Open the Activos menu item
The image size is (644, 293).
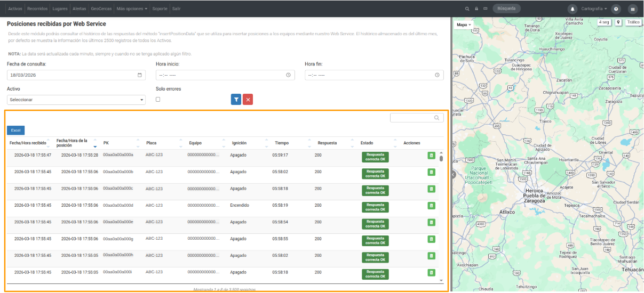click(15, 9)
